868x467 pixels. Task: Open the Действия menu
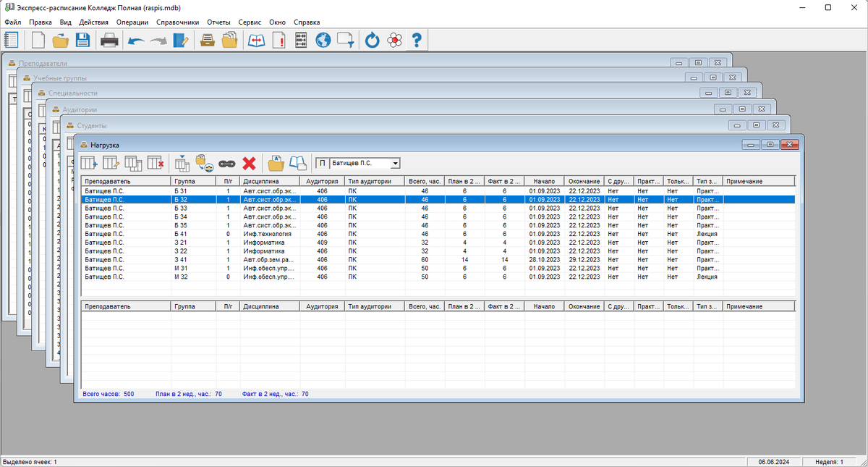(x=94, y=22)
